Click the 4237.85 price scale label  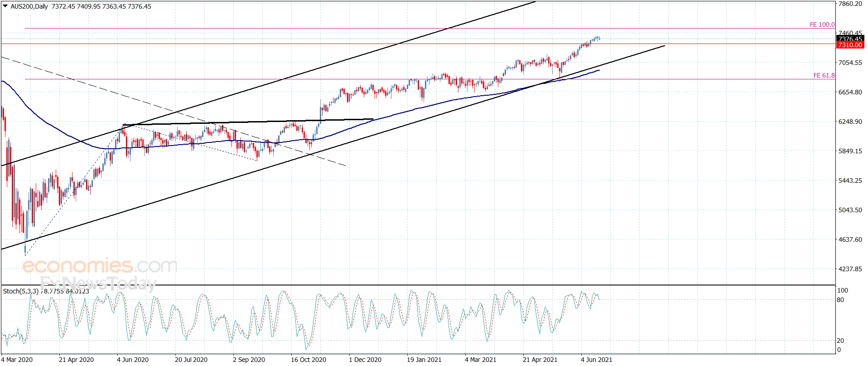tap(850, 269)
